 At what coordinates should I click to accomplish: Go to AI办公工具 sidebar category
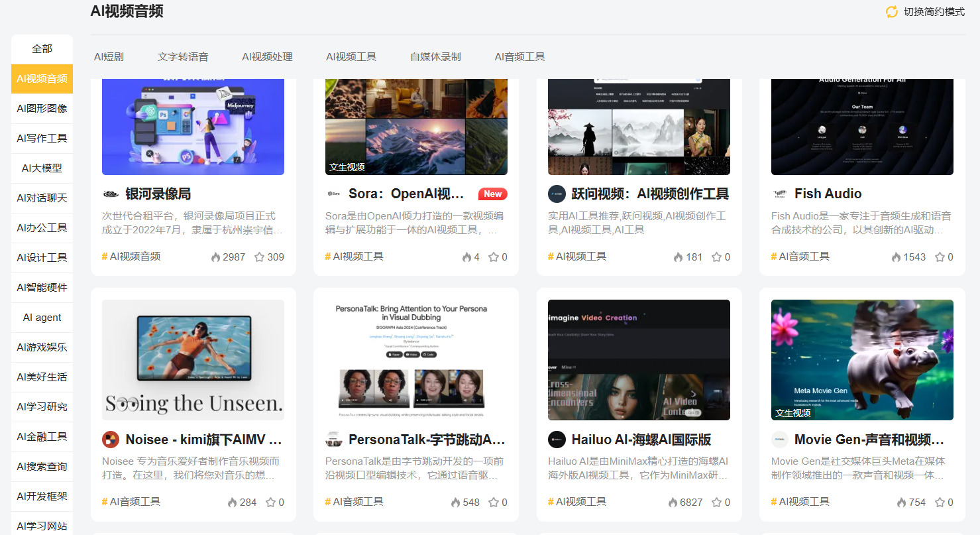(x=42, y=228)
